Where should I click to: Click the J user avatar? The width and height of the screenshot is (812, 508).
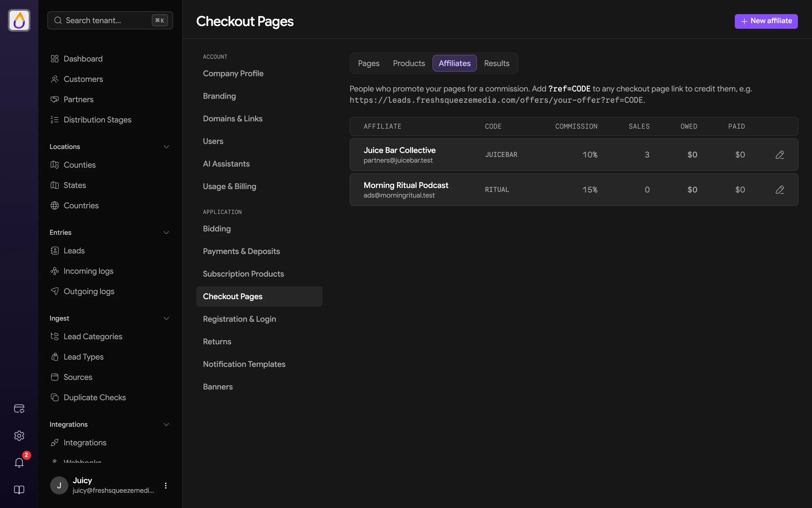click(59, 485)
